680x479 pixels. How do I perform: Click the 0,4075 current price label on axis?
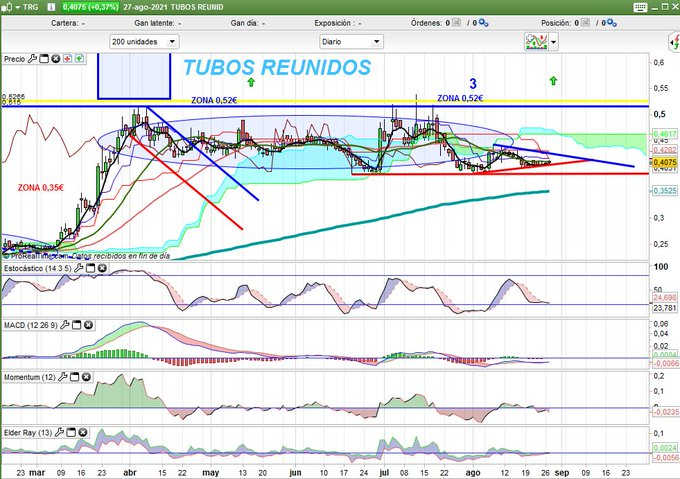point(665,163)
